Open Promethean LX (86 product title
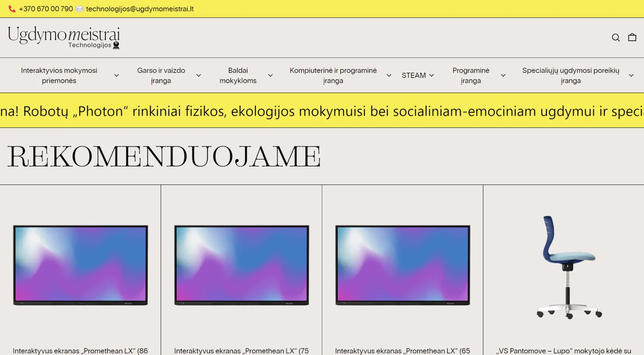 80,351
